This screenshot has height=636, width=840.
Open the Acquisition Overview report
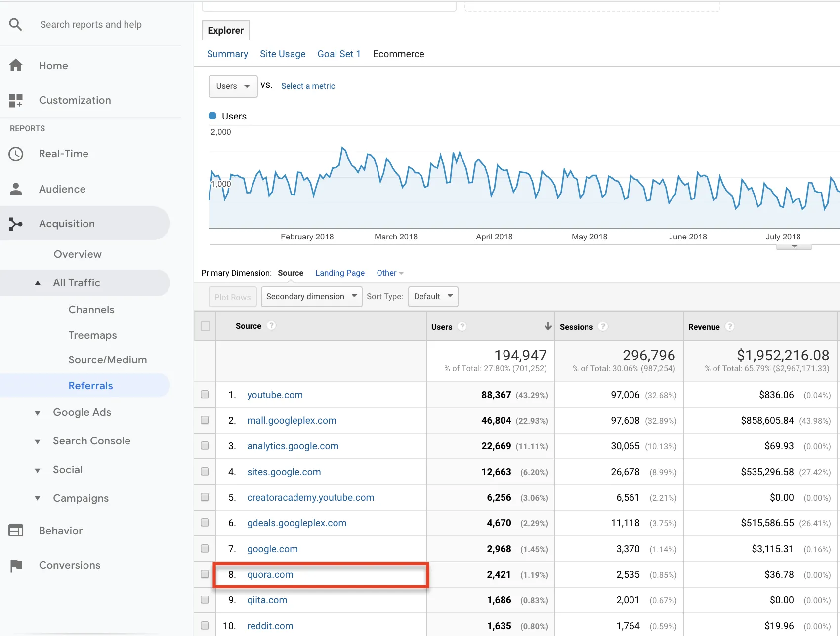(x=78, y=254)
